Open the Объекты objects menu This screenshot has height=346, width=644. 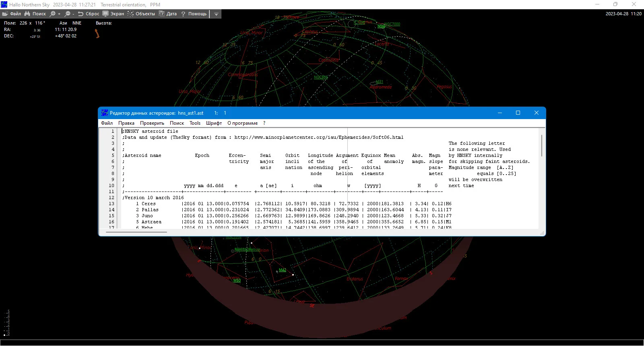[x=141, y=14]
